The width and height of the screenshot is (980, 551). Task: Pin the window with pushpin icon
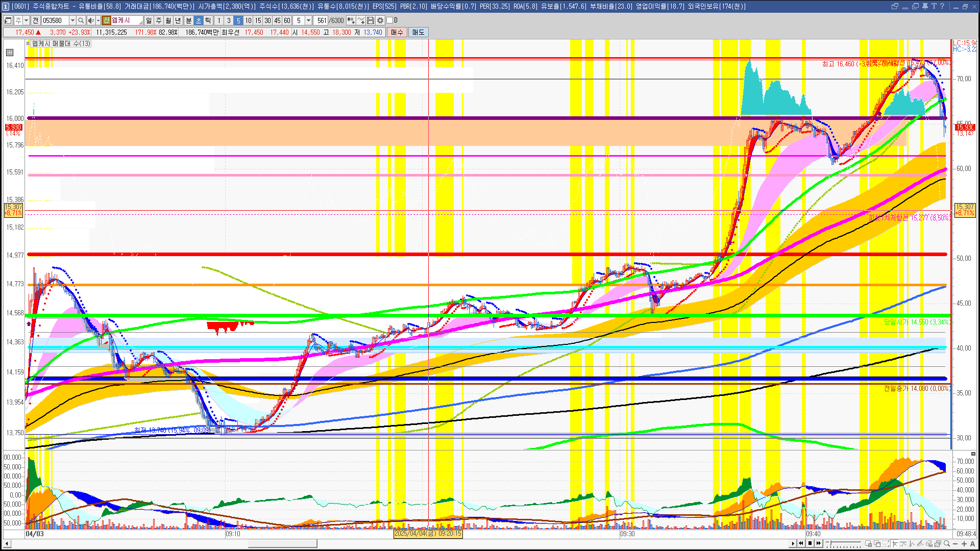pyautogui.click(x=925, y=6)
